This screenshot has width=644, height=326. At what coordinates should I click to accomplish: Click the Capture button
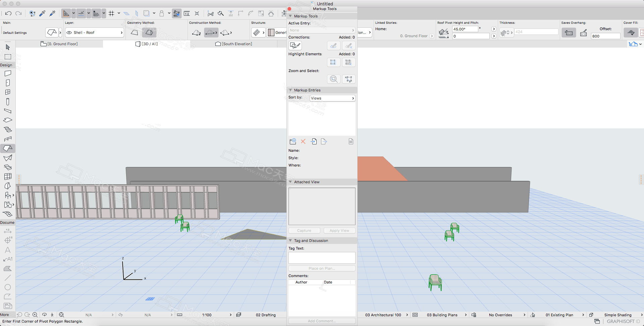click(304, 231)
